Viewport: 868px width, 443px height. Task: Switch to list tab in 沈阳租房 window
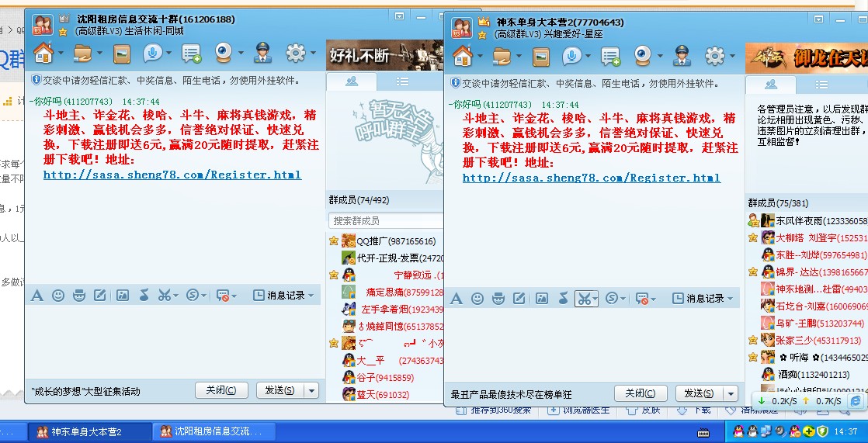point(402,82)
